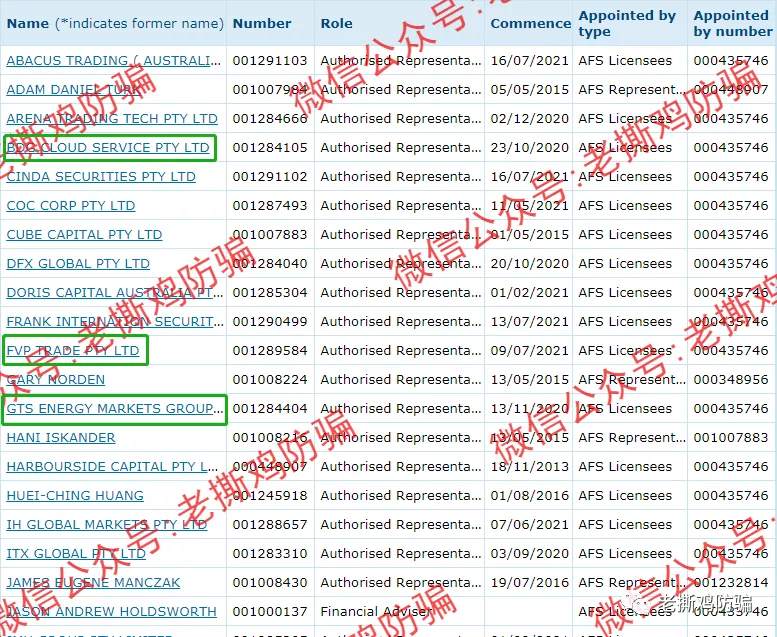Select number cell 001008224

pyautogui.click(x=270, y=380)
